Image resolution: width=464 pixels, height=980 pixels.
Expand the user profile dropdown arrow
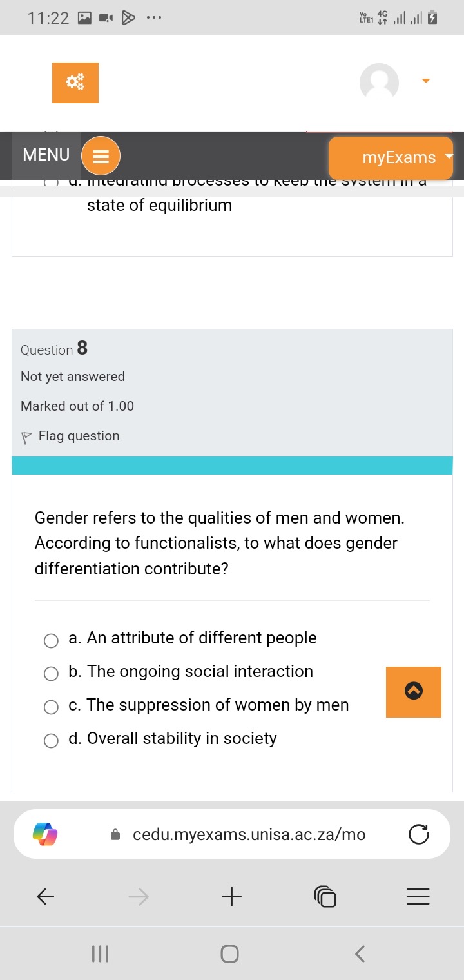pos(425,81)
